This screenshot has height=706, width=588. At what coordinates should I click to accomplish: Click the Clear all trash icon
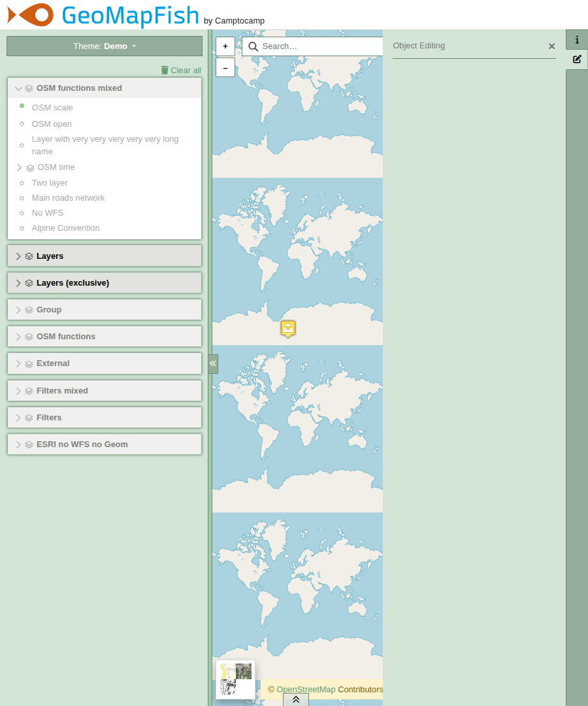pos(165,70)
